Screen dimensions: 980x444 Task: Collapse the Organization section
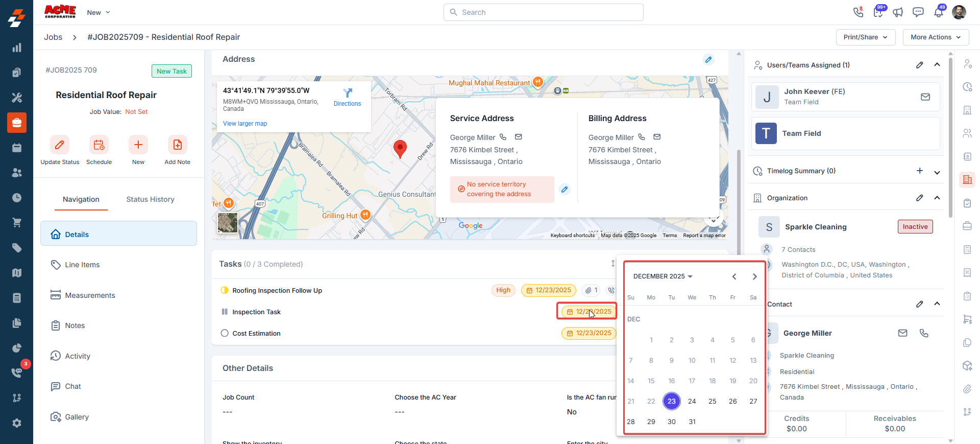937,198
